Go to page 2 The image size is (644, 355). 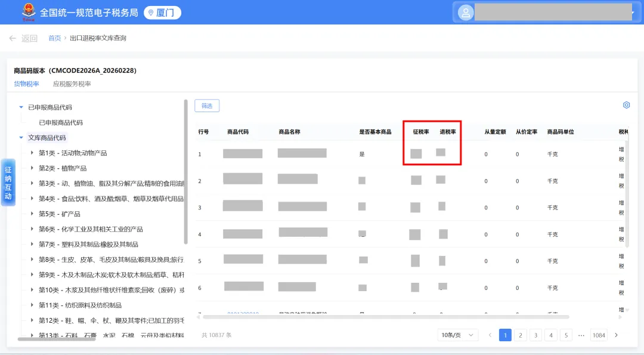click(521, 335)
